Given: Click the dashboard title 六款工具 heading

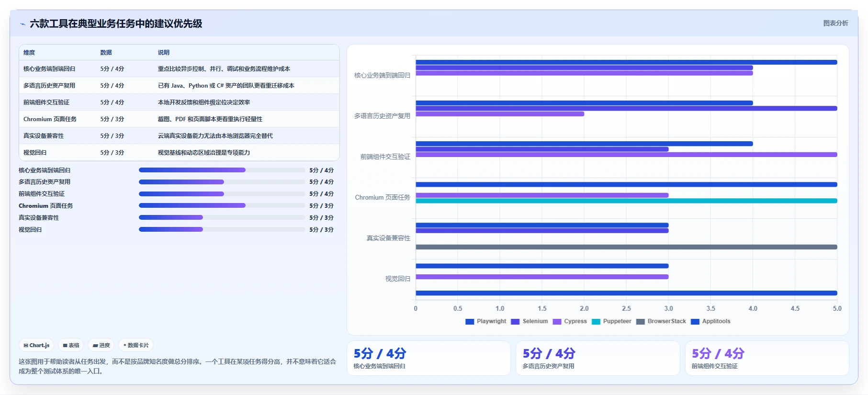Looking at the screenshot, I should pos(116,24).
